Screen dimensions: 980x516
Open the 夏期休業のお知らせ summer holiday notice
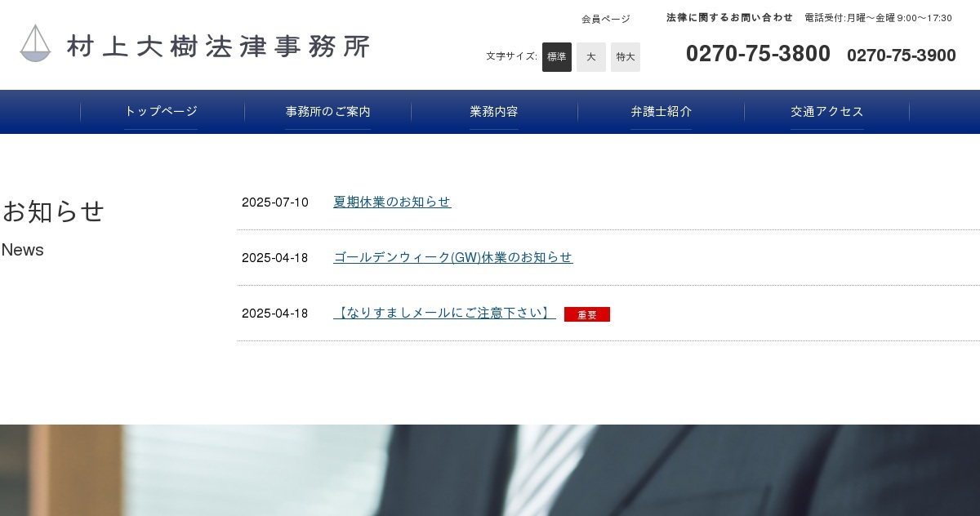click(x=392, y=202)
